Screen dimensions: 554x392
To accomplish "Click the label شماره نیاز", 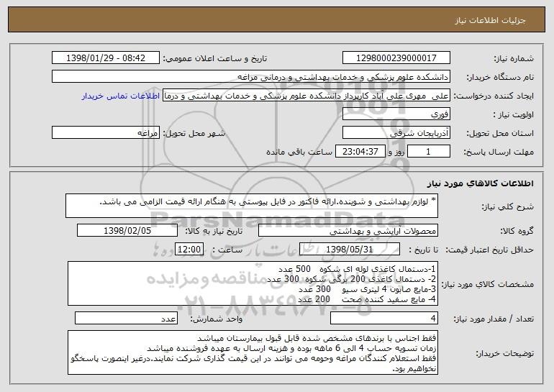I will [x=514, y=59].
